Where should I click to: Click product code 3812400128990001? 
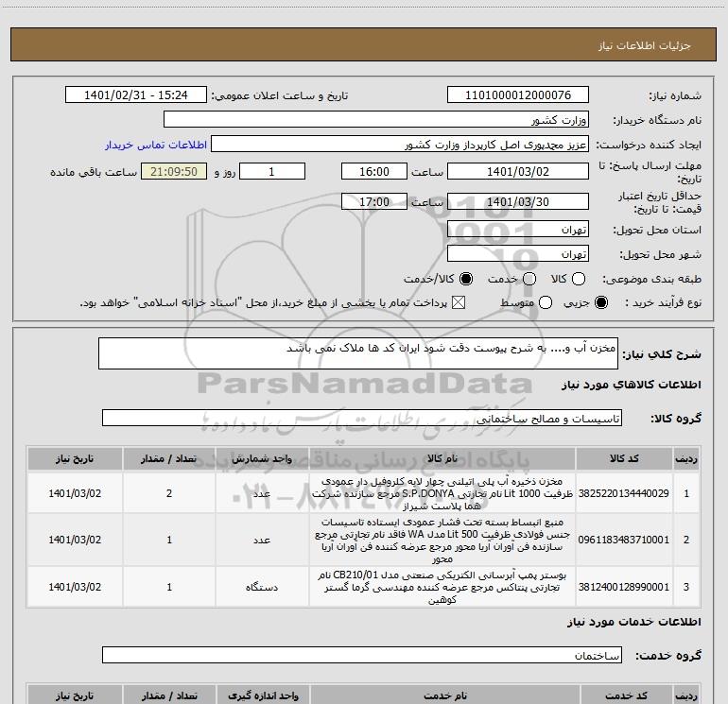624,587
